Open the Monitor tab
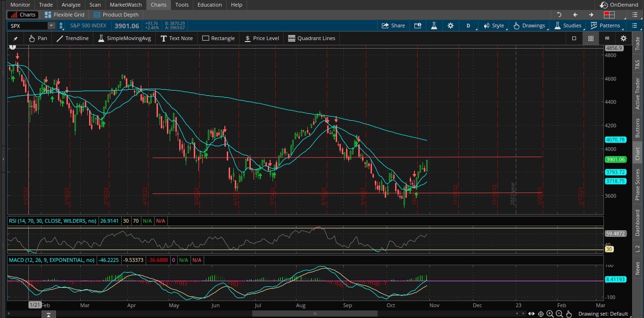This screenshot has width=644, height=318. 20,5
